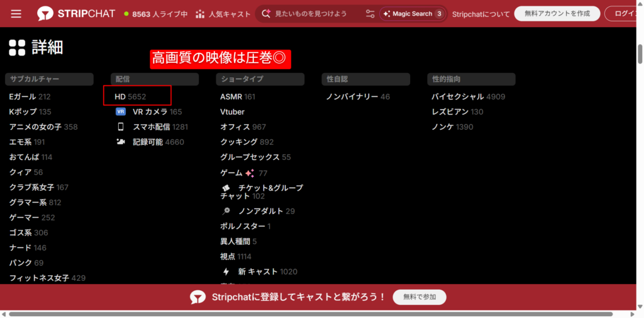Screen dimensions: 644x318
Task: Click the ゲーム category text
Action: click(x=231, y=173)
